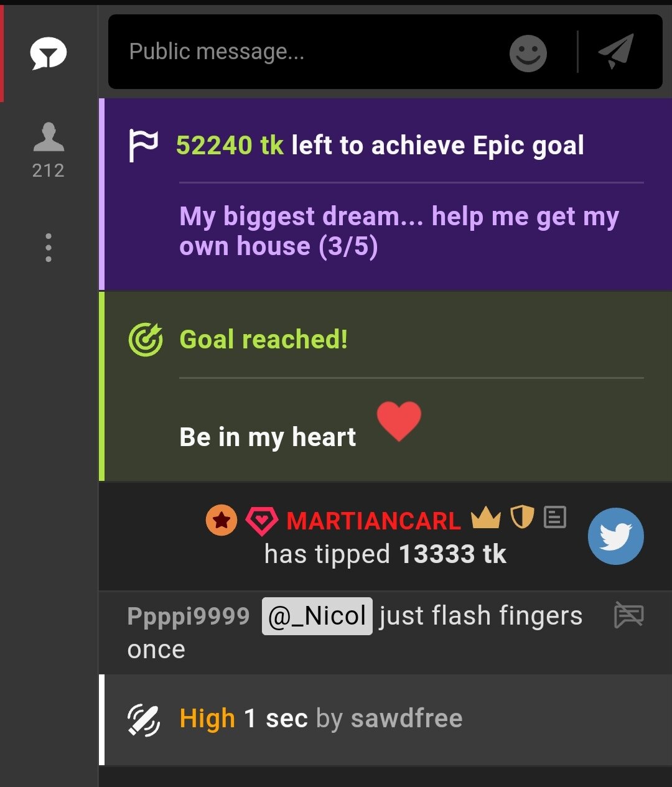Open the emoji picker smiley
Screen dimensions: 672x787
528,53
